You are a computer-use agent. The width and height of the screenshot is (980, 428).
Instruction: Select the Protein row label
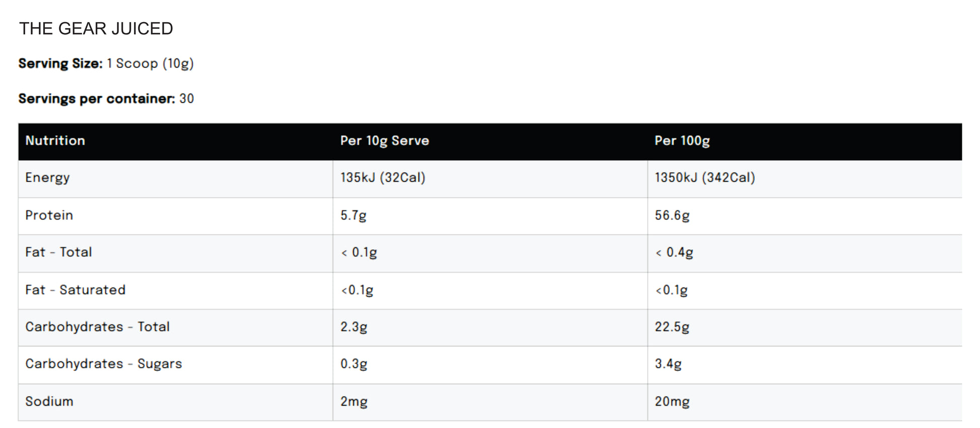coord(49,216)
